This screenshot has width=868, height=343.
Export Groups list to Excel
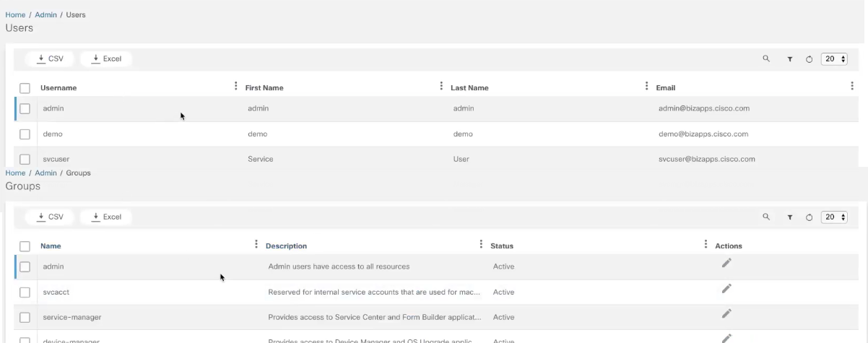[106, 217]
